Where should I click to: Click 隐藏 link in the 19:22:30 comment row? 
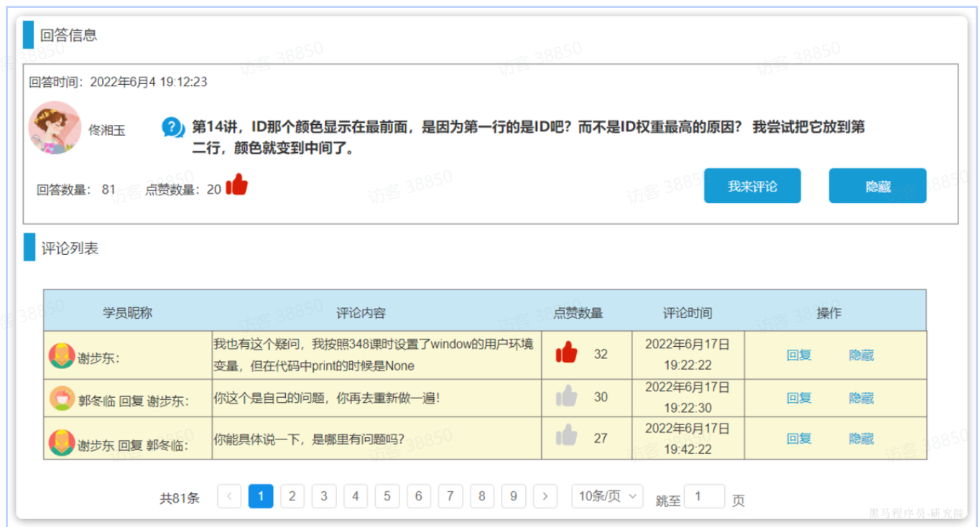pos(861,398)
